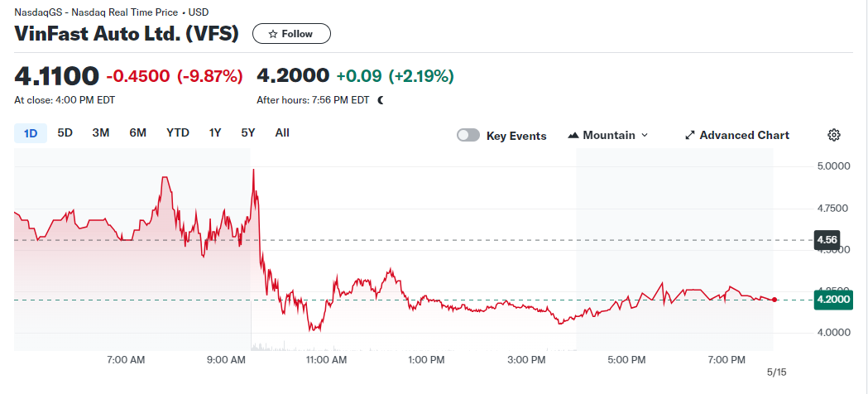
Task: Click the 7:00 AM time axis label
Action: tap(126, 360)
